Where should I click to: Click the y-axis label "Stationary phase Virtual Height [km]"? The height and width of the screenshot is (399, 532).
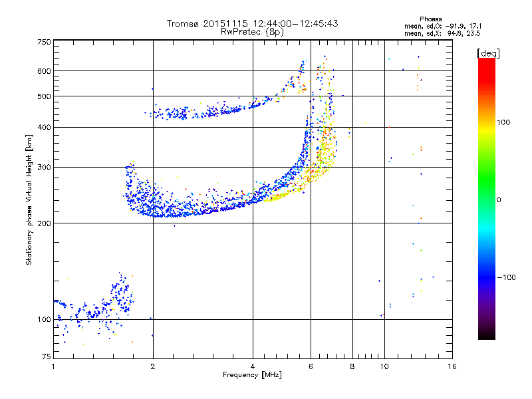(29, 200)
